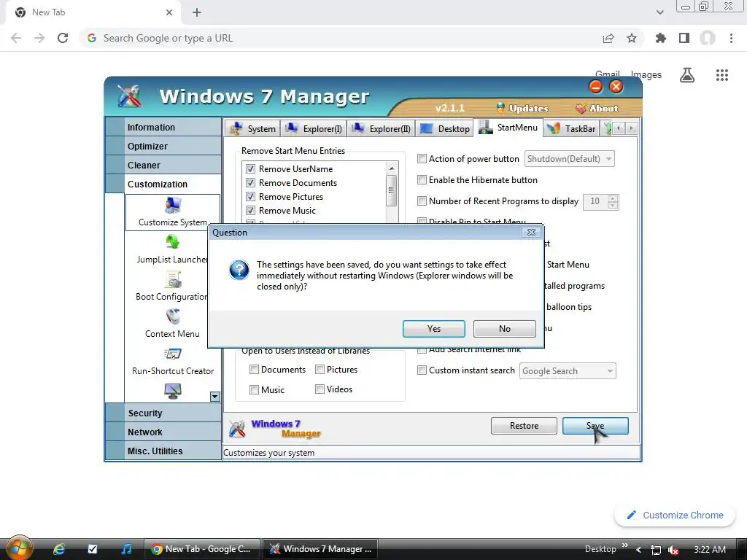747x560 pixels.
Task: Open the Information category
Action: pos(163,127)
